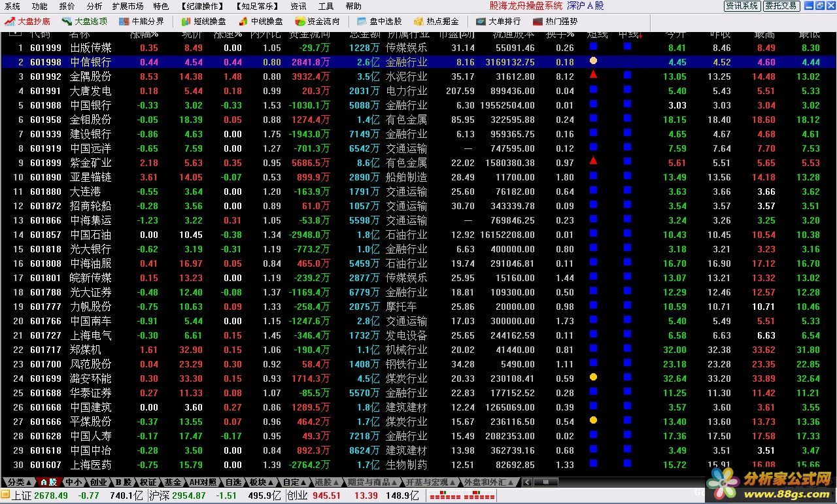Open the 热点掘金 toolbar tool
The height and width of the screenshot is (504, 837).
point(436,21)
